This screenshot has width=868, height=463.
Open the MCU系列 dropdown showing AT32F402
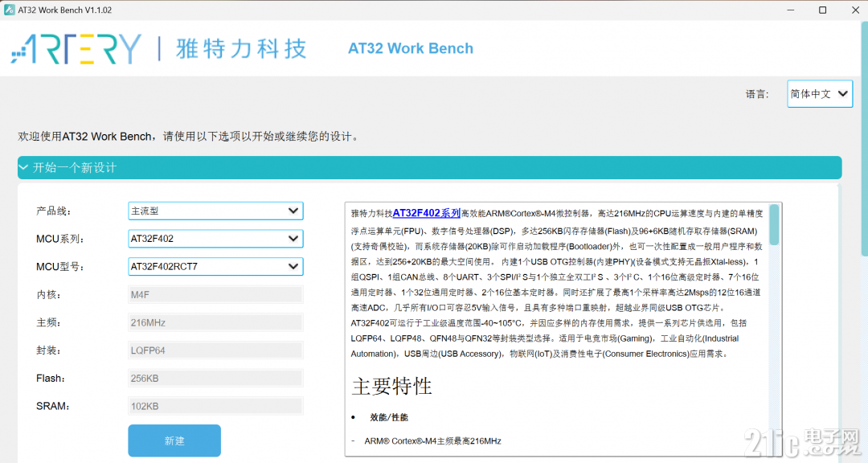(x=215, y=239)
